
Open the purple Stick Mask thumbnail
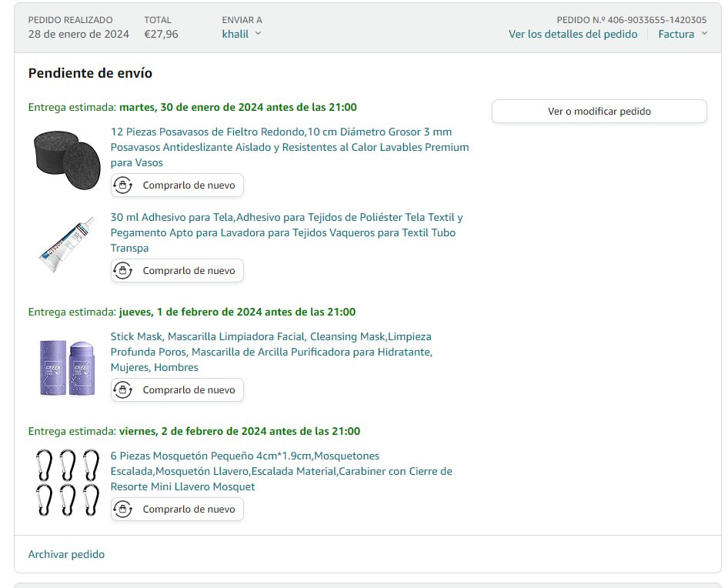66,368
